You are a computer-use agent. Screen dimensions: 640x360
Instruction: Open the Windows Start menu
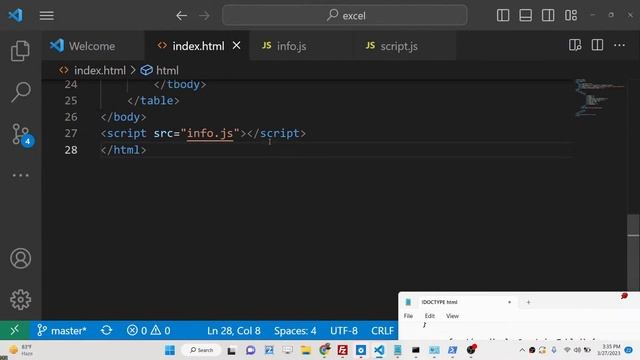point(170,350)
